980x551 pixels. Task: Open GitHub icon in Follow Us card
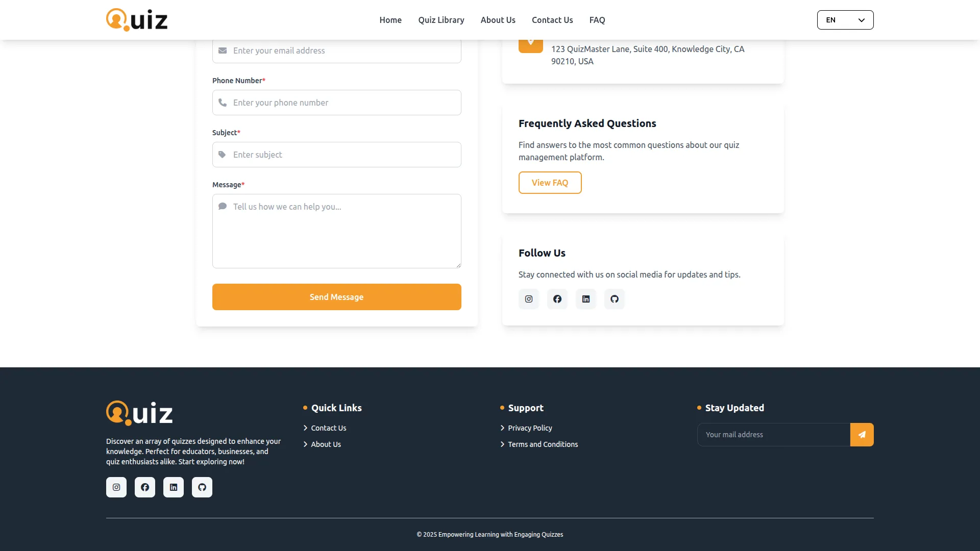point(615,299)
